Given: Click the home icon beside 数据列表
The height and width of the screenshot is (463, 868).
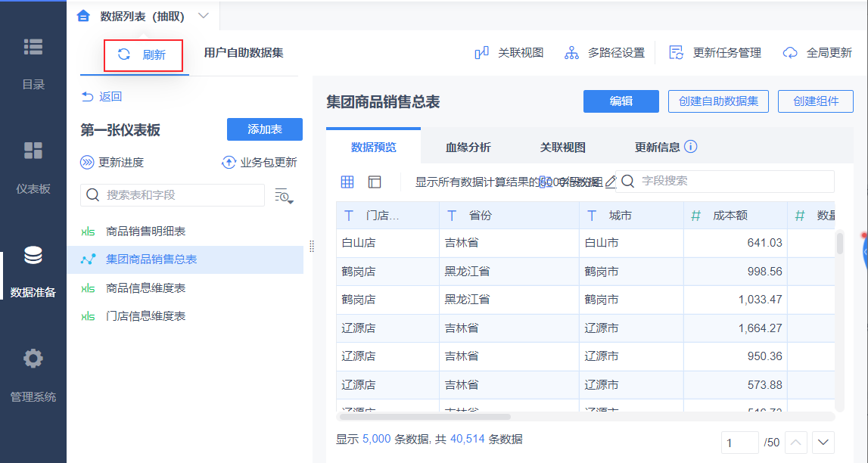Looking at the screenshot, I should click(x=83, y=16).
